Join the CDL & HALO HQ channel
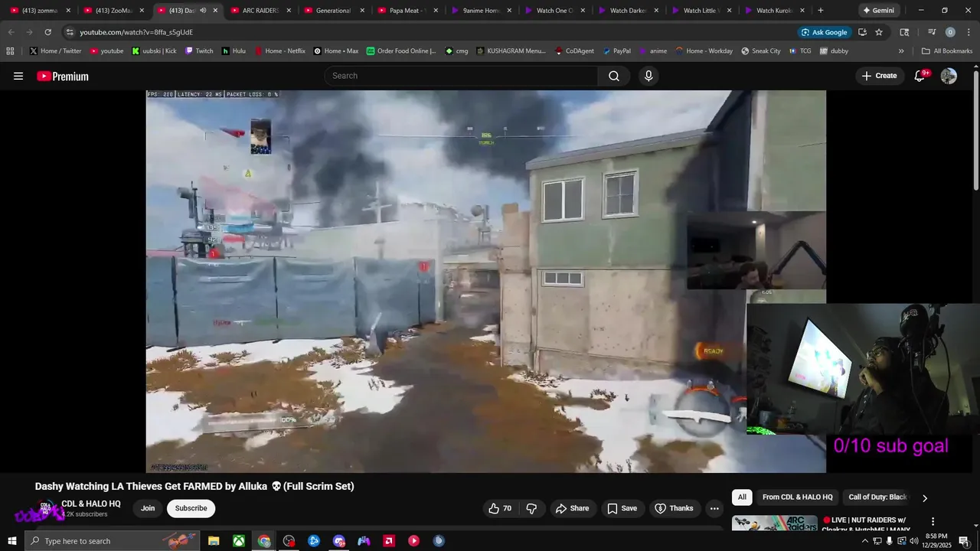The height and width of the screenshot is (551, 980). (x=148, y=508)
